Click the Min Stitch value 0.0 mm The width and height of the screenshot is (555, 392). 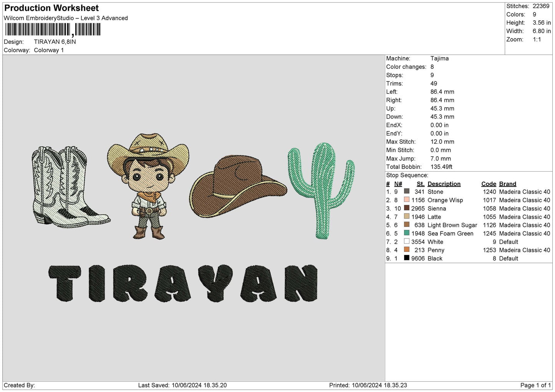441,150
